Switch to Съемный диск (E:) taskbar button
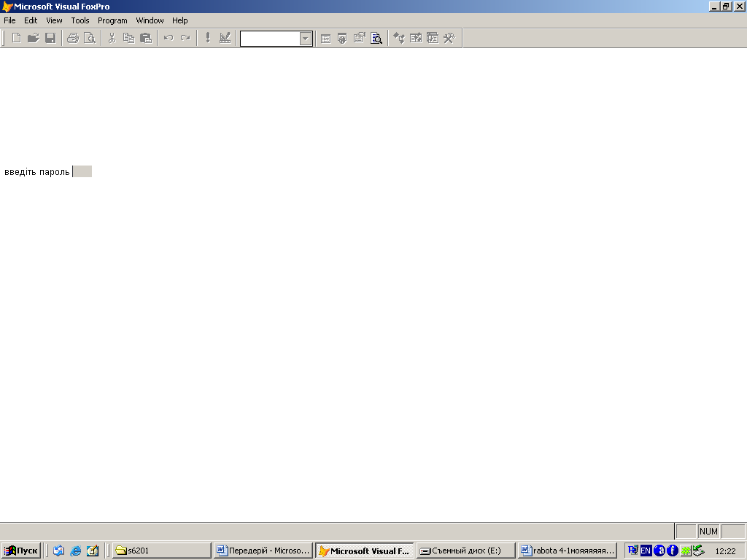Screen dimensions: 747x560 466,551
